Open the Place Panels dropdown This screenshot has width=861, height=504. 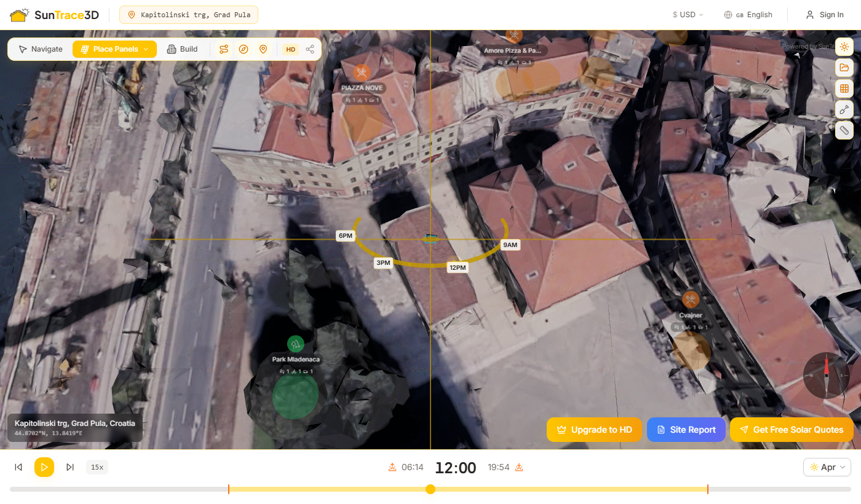coord(114,49)
